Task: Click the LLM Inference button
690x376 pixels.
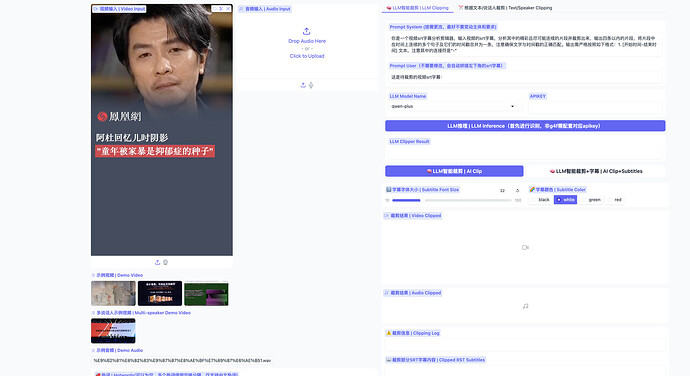Action: (x=525, y=126)
